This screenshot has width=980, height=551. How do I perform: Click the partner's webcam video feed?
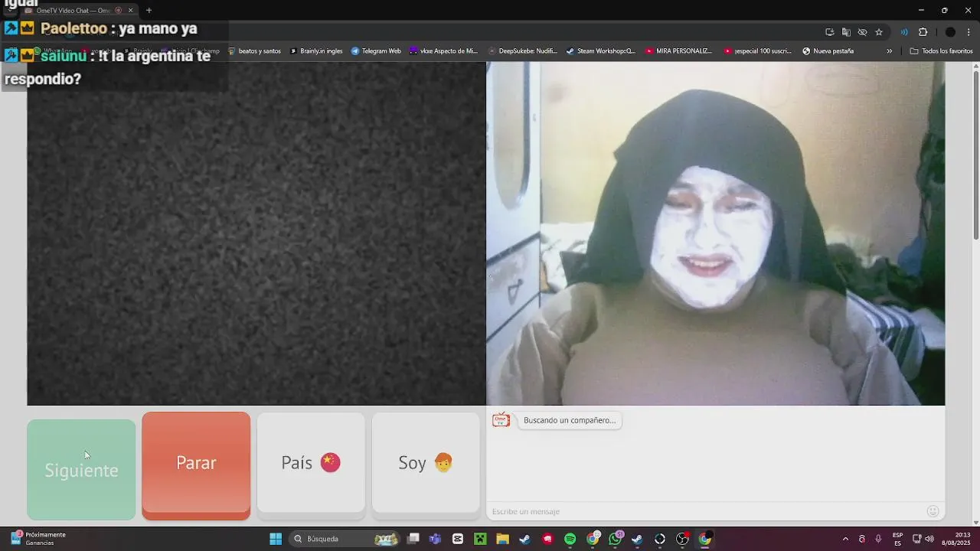pyautogui.click(x=715, y=233)
